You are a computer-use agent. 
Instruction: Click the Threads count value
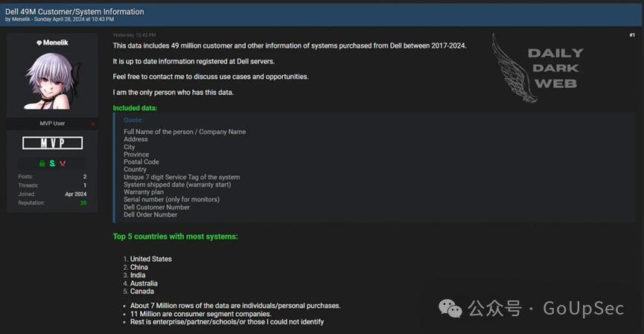tap(84, 185)
